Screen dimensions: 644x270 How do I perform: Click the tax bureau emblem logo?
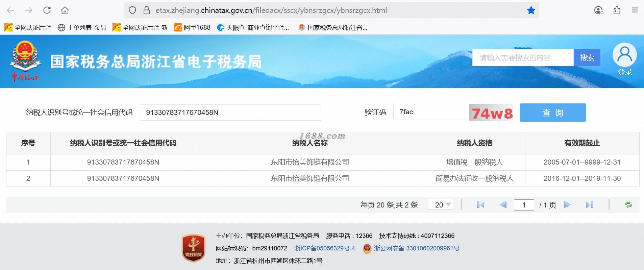[x=25, y=61]
